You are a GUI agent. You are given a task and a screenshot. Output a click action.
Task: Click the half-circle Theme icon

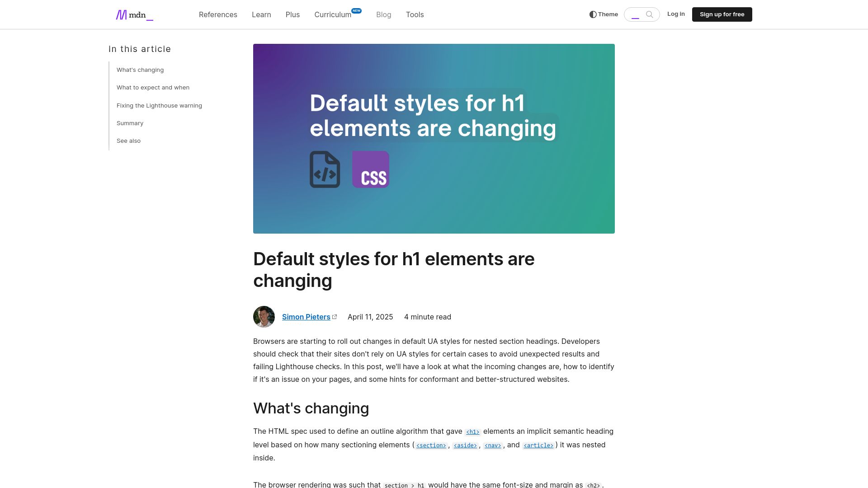coord(593,14)
